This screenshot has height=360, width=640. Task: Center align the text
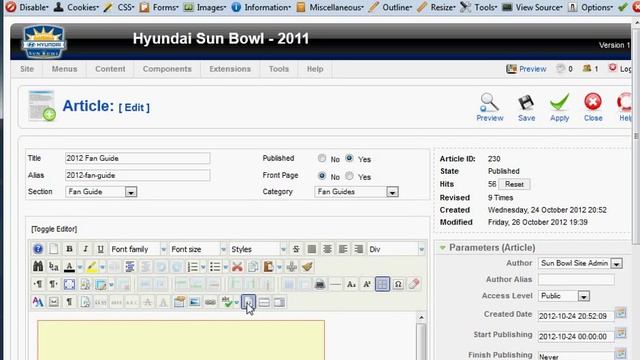(x=327, y=249)
